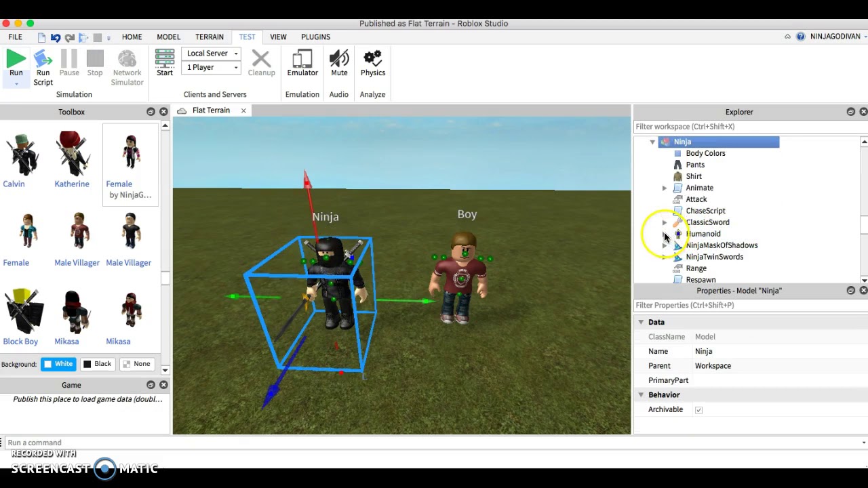
Task: Switch to the HOME ribbon tab
Action: pyautogui.click(x=132, y=37)
